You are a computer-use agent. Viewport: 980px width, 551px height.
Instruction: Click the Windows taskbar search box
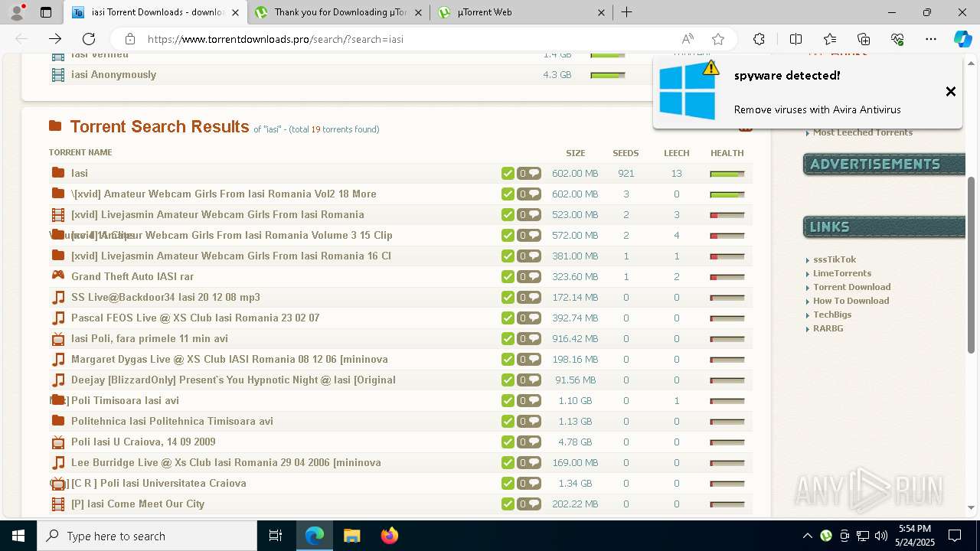[x=147, y=536]
